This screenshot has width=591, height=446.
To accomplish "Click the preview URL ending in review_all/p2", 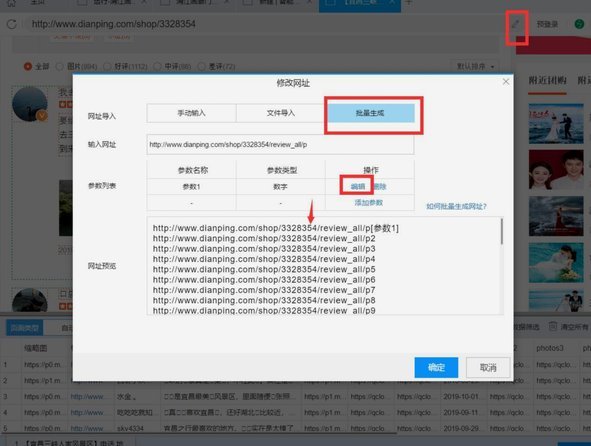I will click(264, 239).
